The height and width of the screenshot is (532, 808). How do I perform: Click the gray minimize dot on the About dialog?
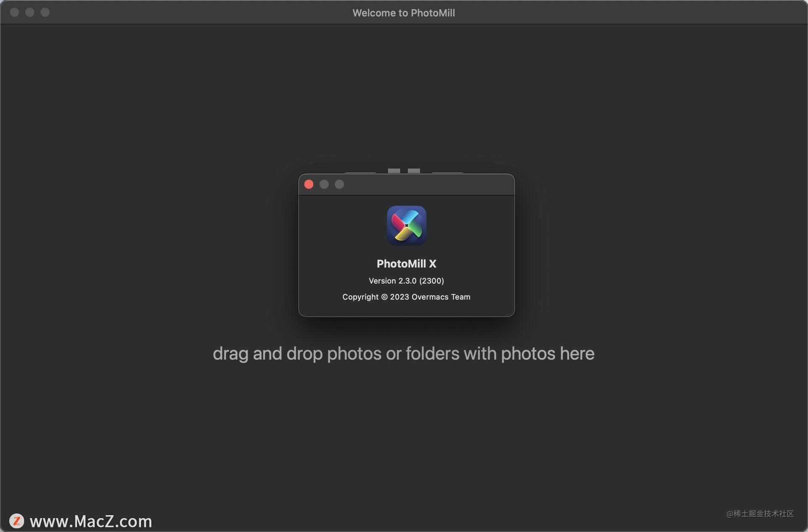click(x=324, y=184)
